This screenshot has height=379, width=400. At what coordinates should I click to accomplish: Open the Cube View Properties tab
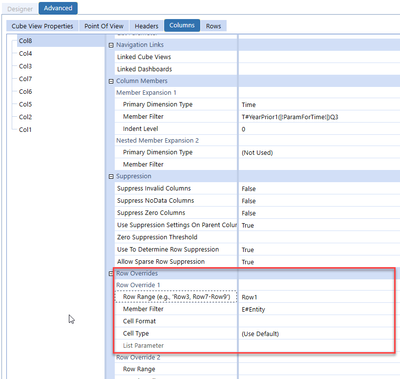(42, 26)
